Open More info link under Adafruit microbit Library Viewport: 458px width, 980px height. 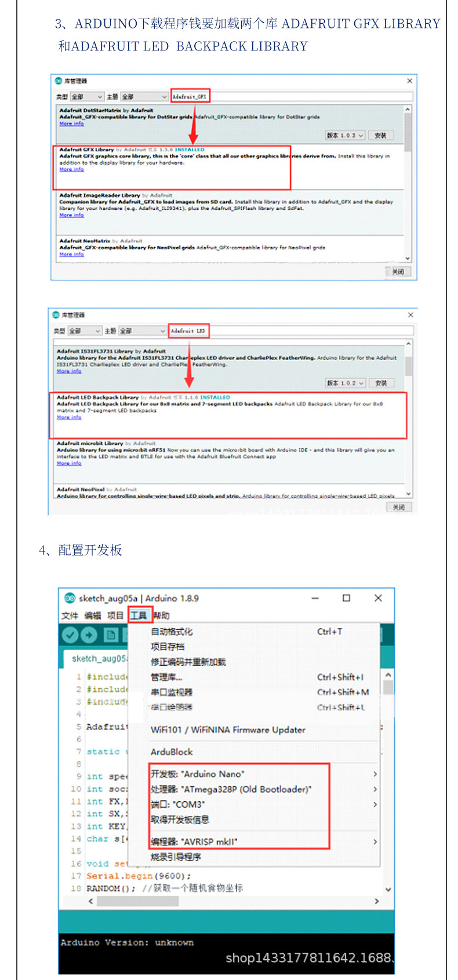[x=69, y=463]
